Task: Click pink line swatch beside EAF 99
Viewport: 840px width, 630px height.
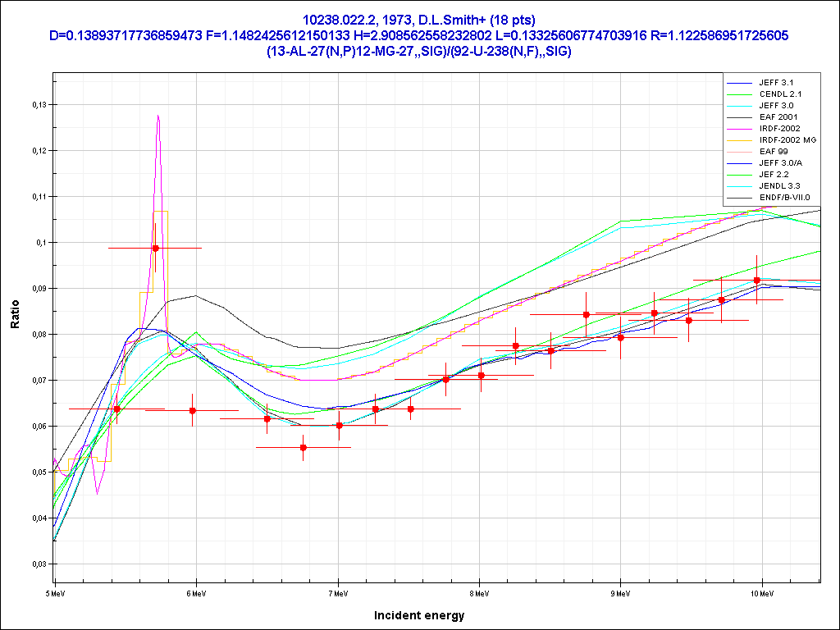Action: [739, 152]
